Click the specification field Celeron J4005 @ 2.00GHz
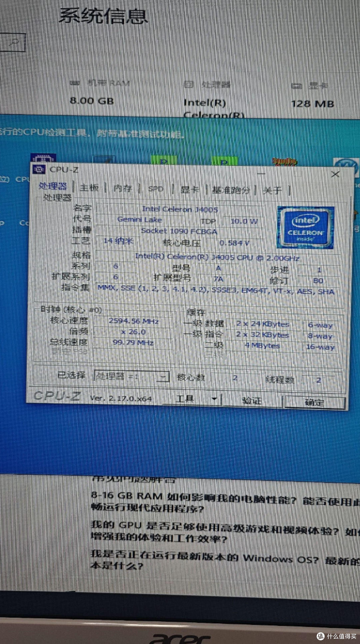The height and width of the screenshot is (644, 360). pyautogui.click(x=217, y=258)
